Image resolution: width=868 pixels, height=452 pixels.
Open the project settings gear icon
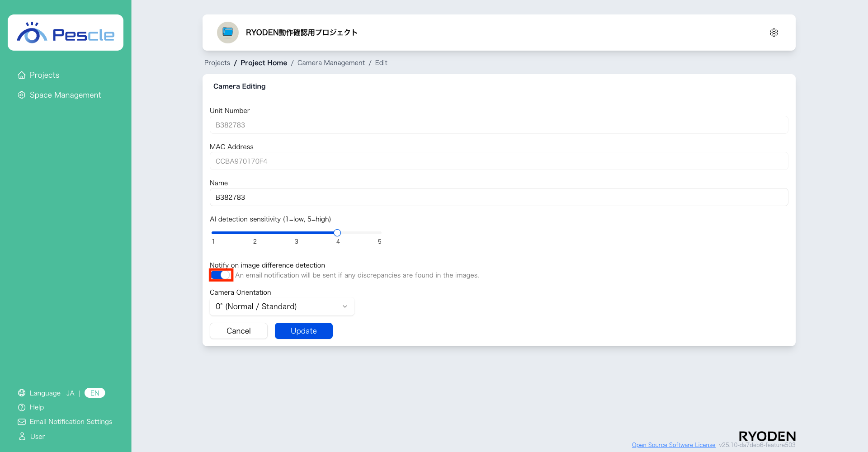click(x=774, y=32)
